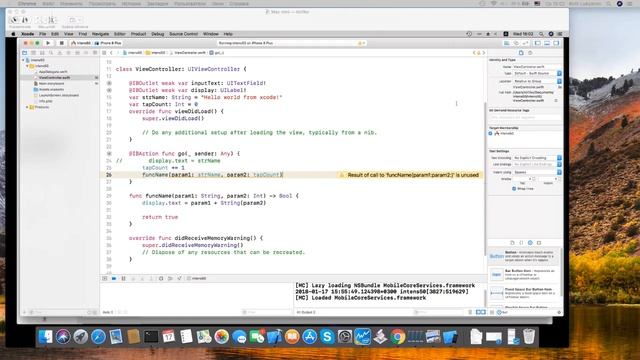Run the project with the Play button
The image size is (640, 360).
click(x=48, y=43)
